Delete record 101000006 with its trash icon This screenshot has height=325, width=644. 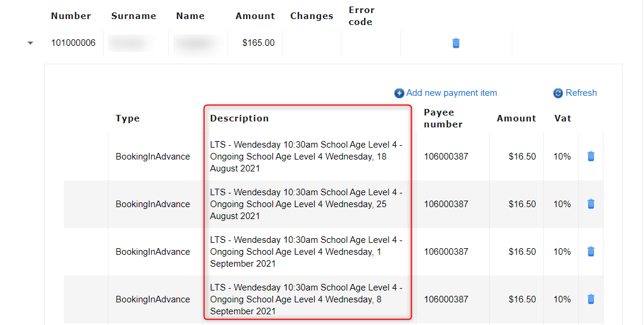point(456,43)
